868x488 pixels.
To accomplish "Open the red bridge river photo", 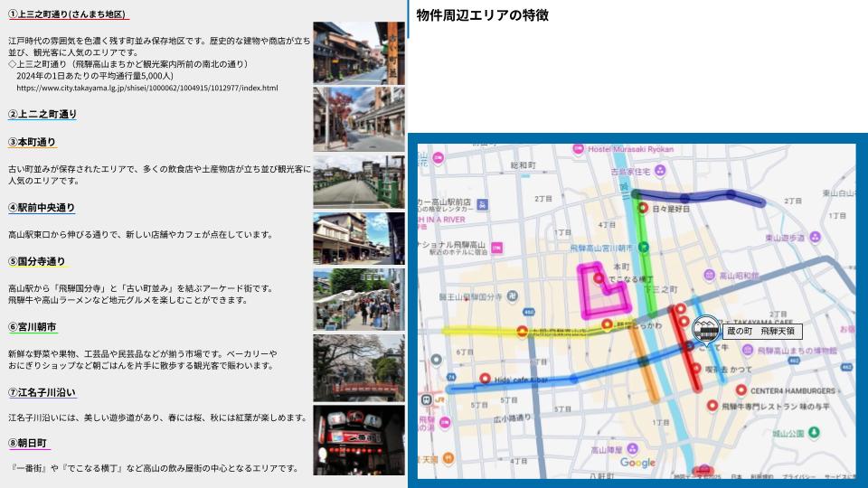I will pyautogui.click(x=359, y=368).
